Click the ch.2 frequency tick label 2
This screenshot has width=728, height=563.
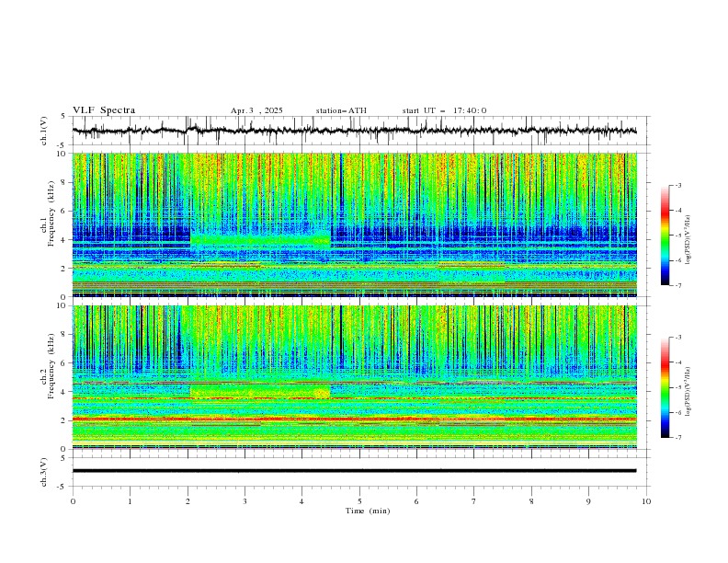(65, 420)
